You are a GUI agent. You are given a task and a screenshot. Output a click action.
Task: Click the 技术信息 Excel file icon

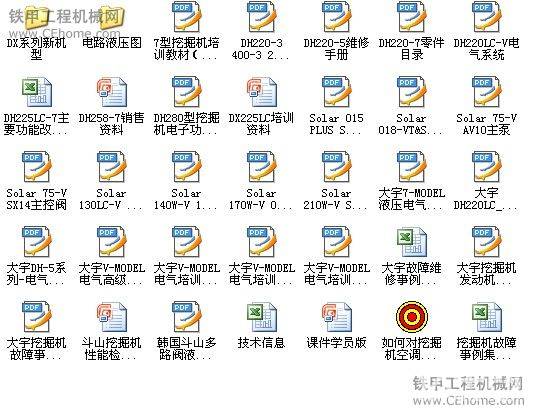pos(261,317)
